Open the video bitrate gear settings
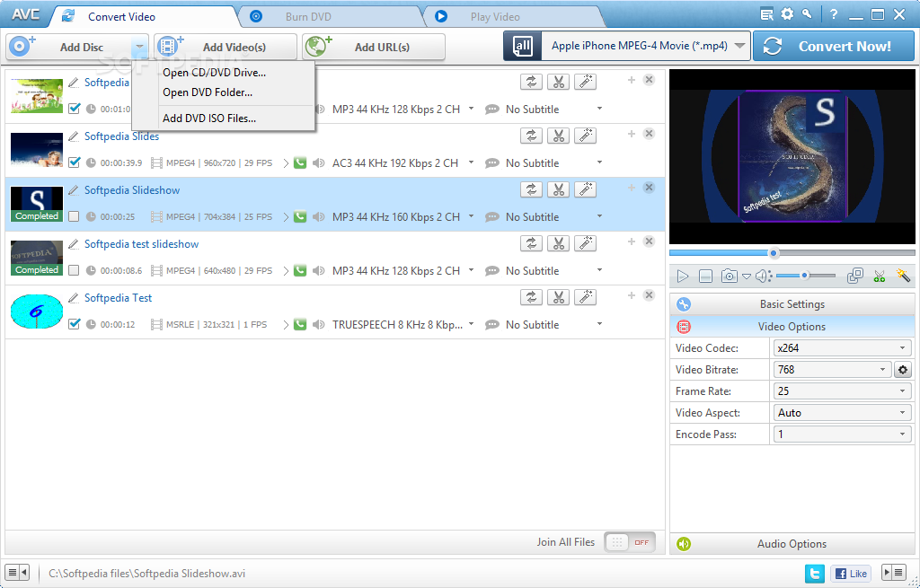This screenshot has width=920, height=588. pos(903,370)
